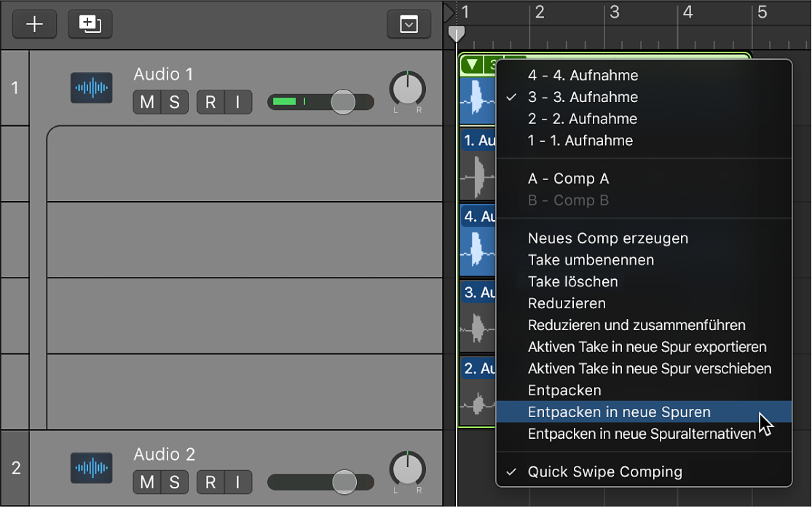
Task: Click the Audio 2 waveform track icon
Action: tap(92, 468)
